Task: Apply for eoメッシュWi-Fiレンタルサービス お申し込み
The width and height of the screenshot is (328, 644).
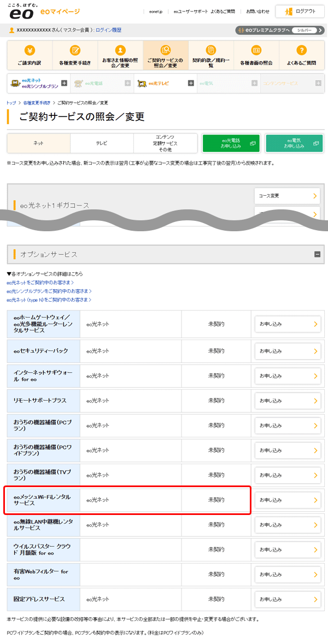Action: pos(287,500)
